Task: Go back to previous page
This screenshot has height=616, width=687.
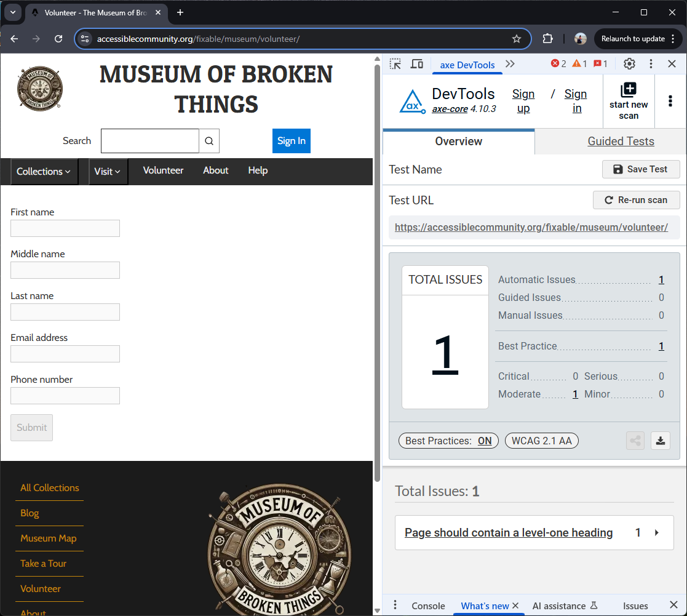Action: pos(15,39)
